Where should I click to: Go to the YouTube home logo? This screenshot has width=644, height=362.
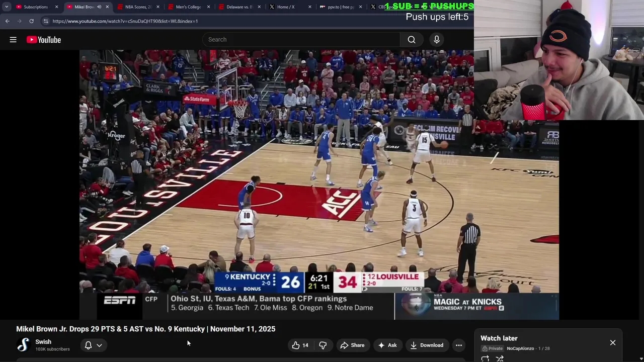click(x=44, y=40)
